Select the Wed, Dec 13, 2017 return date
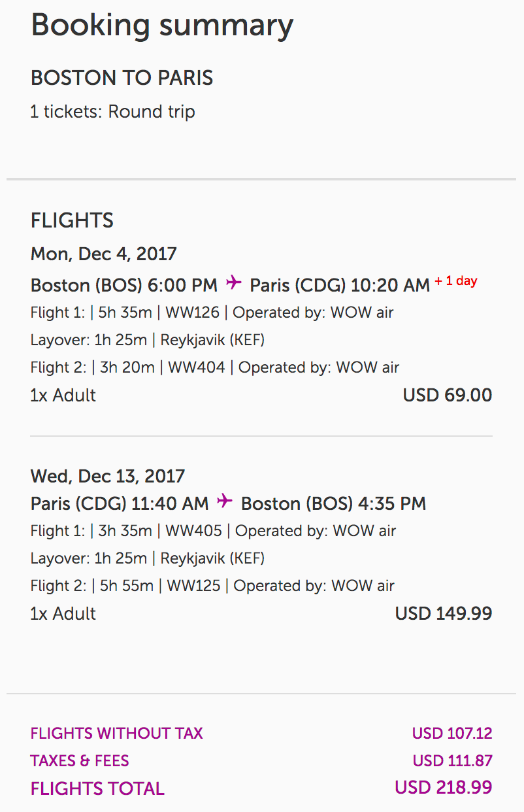 tap(107, 475)
